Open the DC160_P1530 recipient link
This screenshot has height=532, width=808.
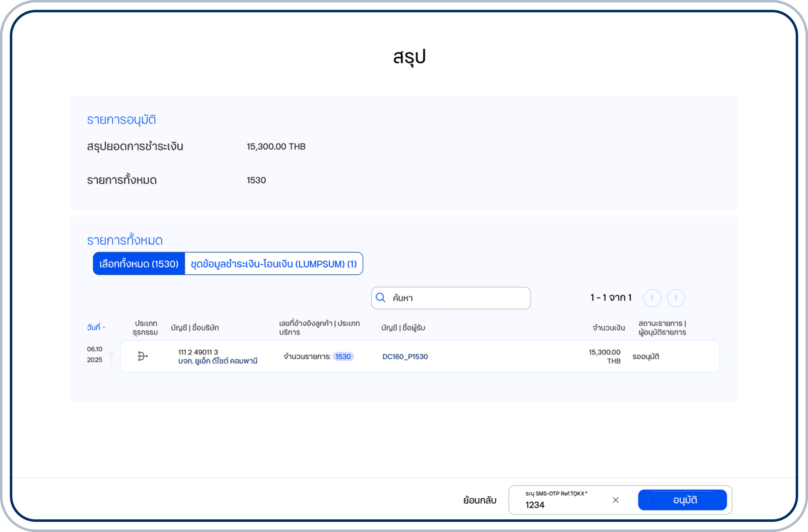point(404,356)
